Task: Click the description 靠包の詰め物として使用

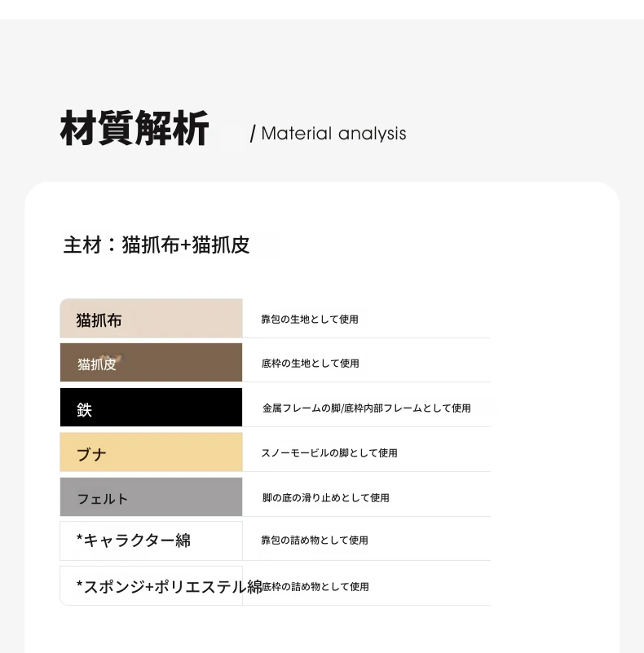Action: [x=315, y=540]
